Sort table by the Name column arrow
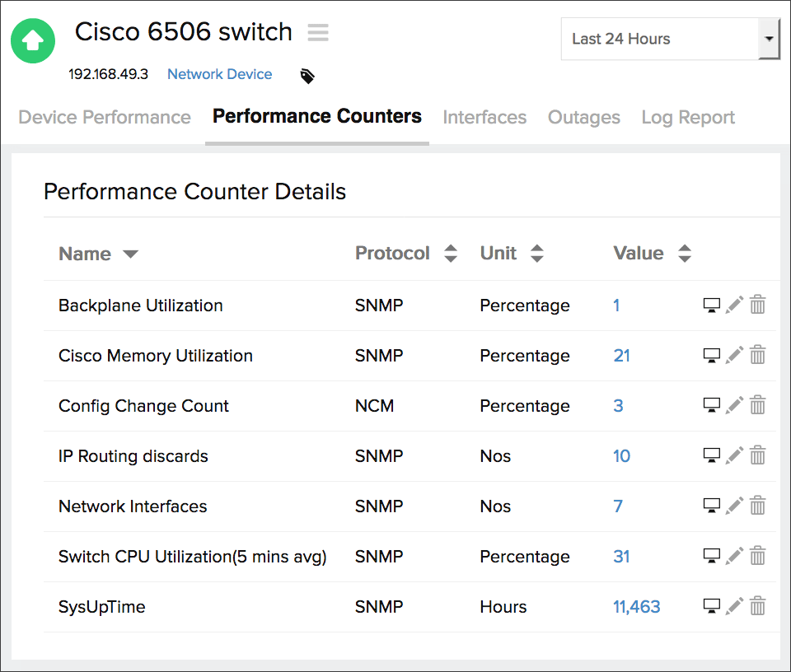 (131, 254)
